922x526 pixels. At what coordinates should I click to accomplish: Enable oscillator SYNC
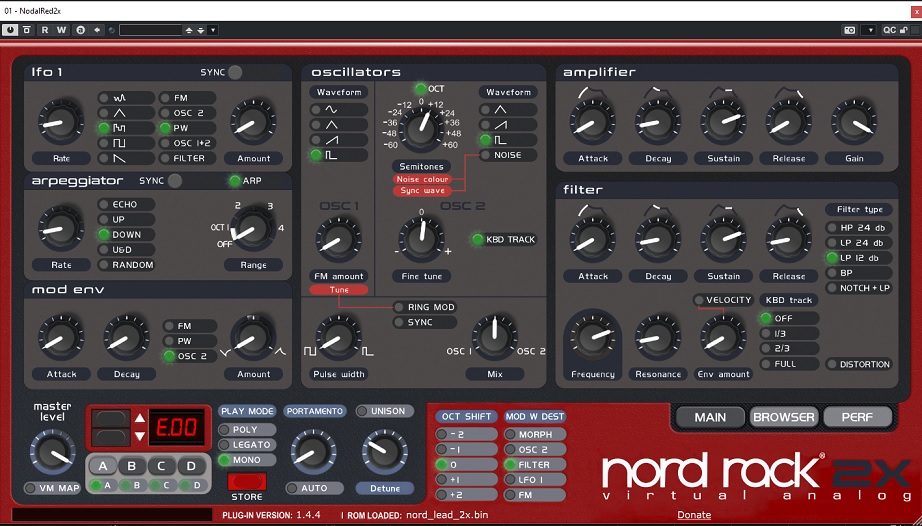coord(425,322)
